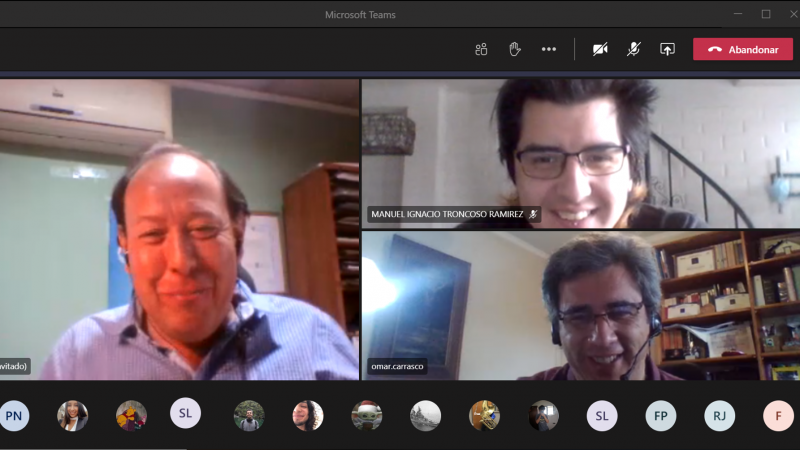Click the Baby Yoda participant avatar
The width and height of the screenshot is (800, 450).
tap(367, 415)
